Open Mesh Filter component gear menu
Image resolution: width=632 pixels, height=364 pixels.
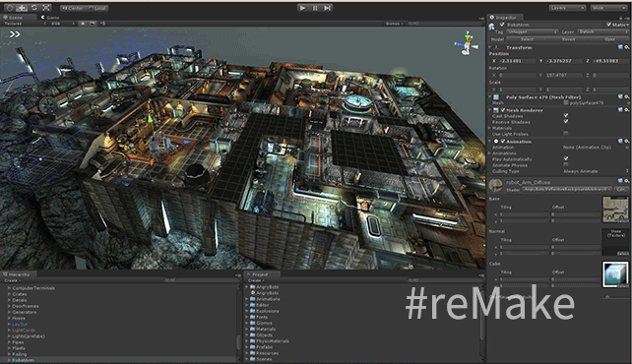[627, 97]
